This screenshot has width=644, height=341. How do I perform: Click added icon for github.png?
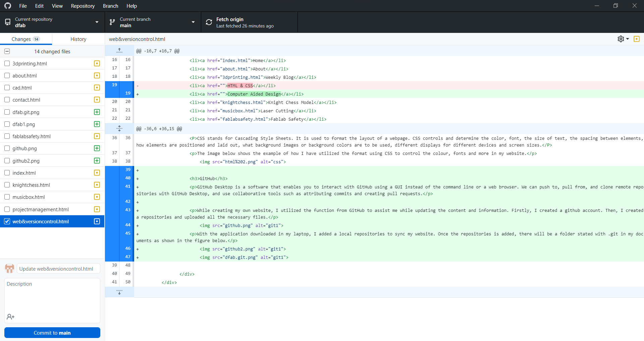point(97,148)
